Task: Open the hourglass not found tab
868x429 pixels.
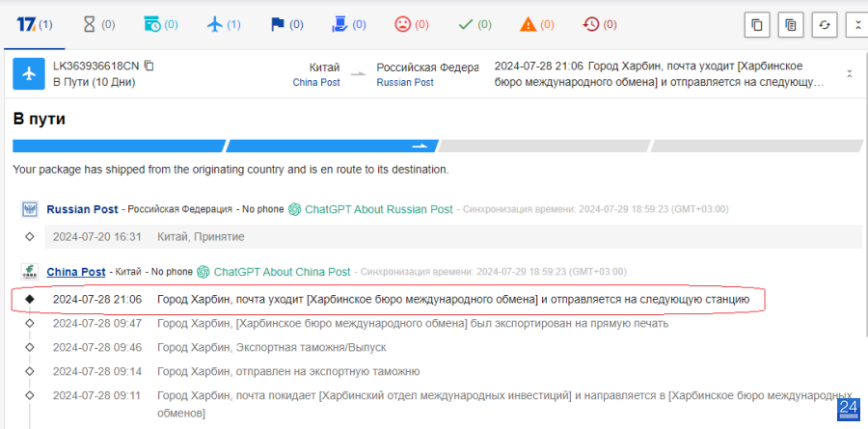Action: (98, 25)
